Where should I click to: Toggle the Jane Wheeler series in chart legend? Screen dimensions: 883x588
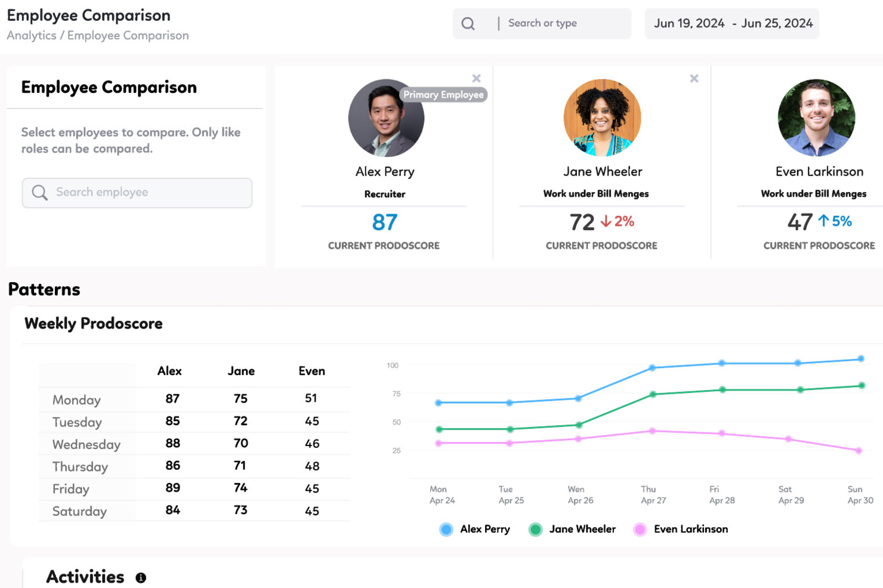tap(535, 529)
